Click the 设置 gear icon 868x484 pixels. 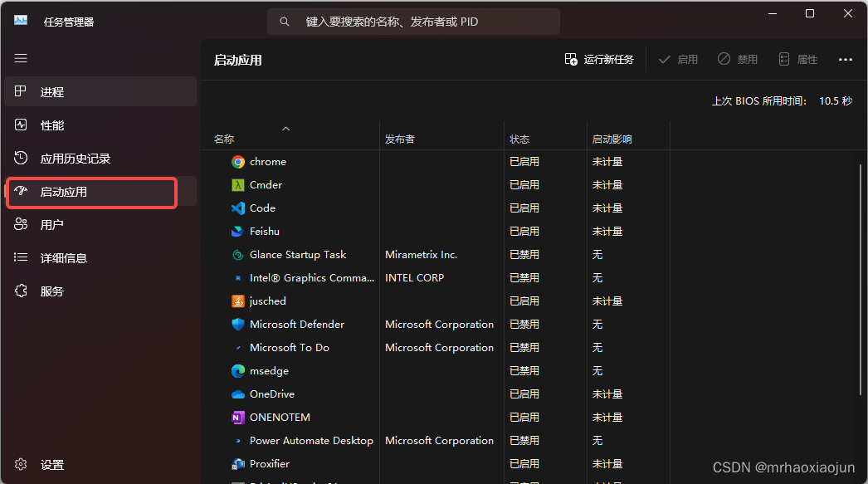pyautogui.click(x=21, y=464)
